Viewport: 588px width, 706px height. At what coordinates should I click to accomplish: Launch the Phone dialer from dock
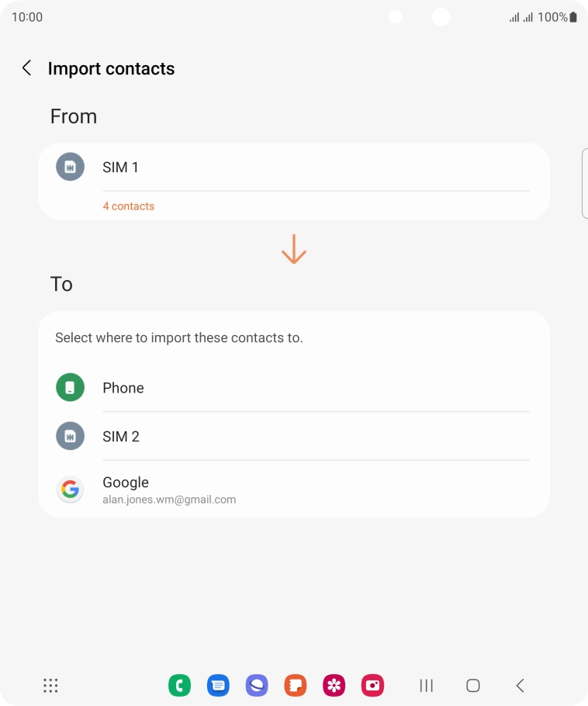[179, 685]
